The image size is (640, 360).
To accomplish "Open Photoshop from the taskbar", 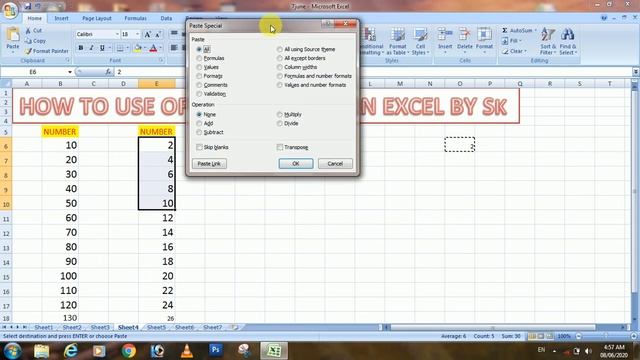I will pyautogui.click(x=216, y=350).
